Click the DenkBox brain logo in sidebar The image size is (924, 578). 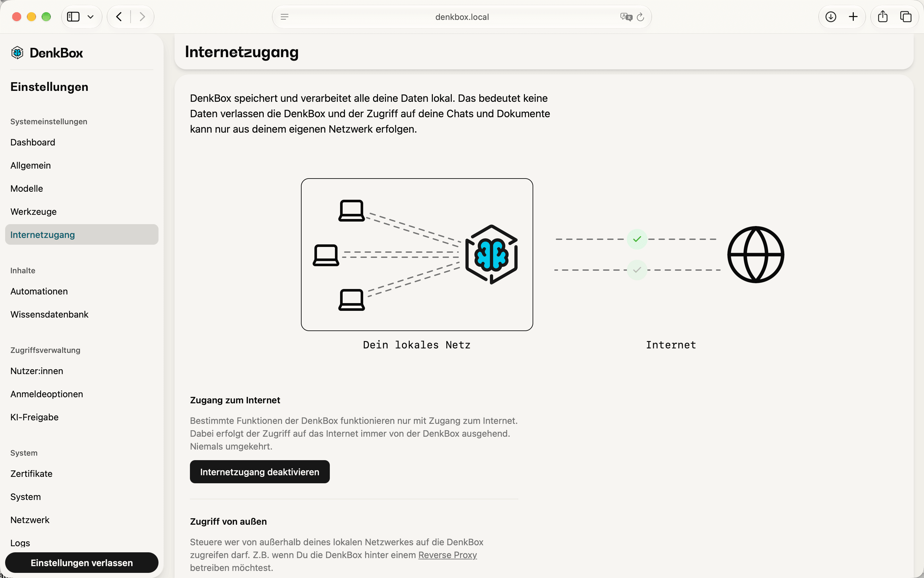click(x=17, y=53)
